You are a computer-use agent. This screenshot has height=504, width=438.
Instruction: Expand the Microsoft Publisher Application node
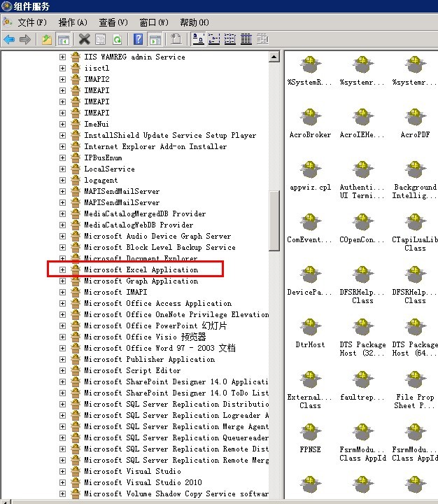click(x=62, y=359)
